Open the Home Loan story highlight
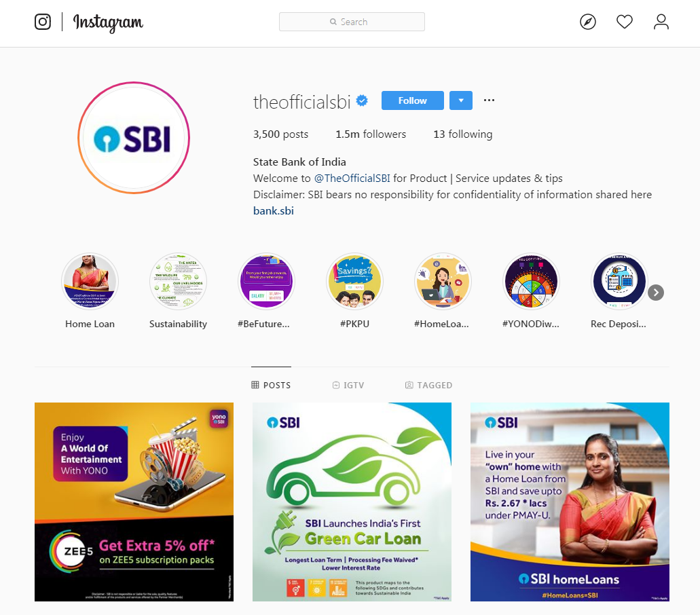 tap(90, 282)
